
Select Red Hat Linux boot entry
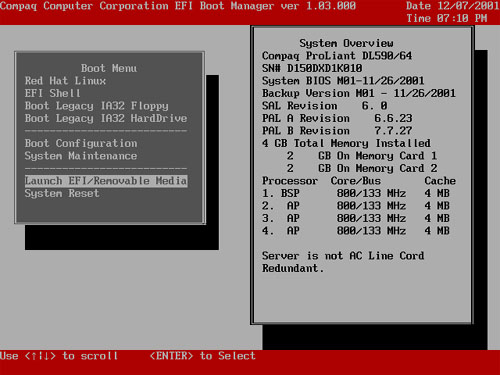point(65,81)
